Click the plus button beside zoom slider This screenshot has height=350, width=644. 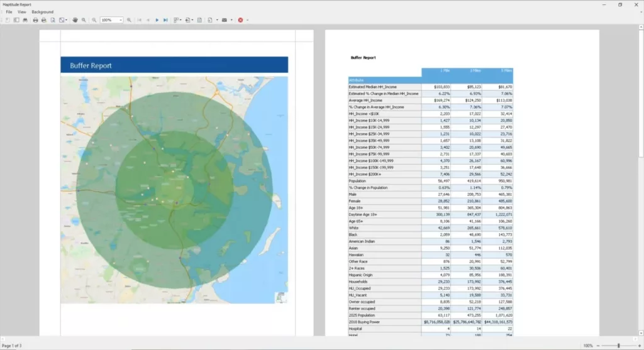tap(639, 346)
